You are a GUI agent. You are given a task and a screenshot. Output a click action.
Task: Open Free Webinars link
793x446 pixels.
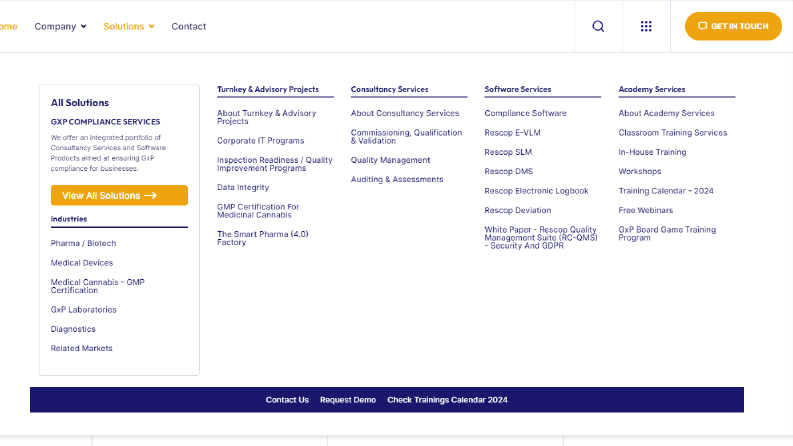tap(646, 210)
